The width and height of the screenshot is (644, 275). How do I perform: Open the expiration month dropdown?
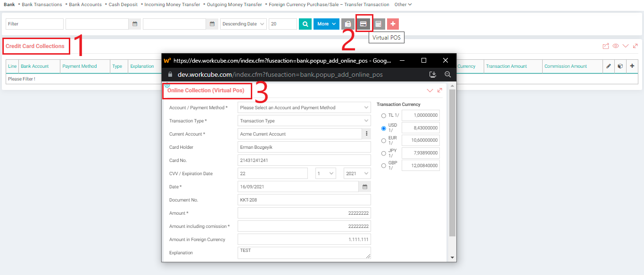[x=326, y=173]
